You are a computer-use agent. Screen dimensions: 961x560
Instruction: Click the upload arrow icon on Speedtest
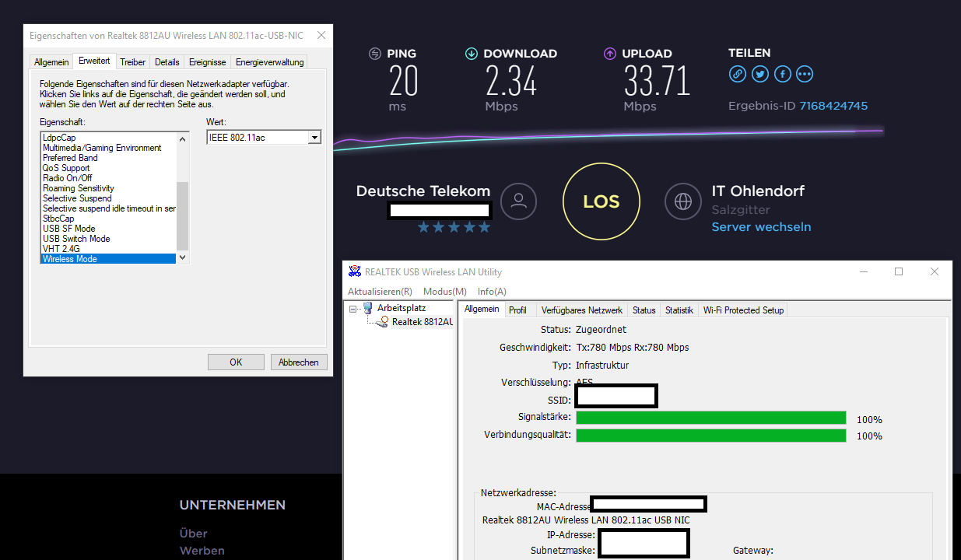click(x=610, y=54)
